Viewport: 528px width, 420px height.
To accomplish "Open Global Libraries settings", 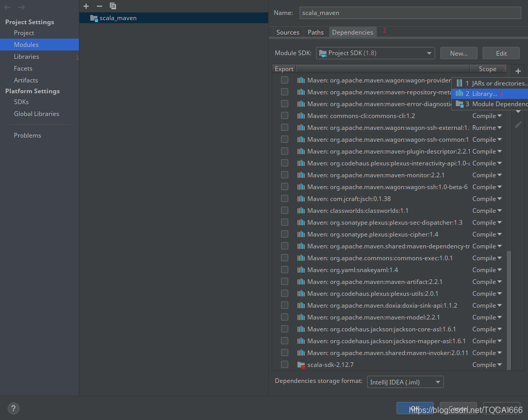I will 37,114.
